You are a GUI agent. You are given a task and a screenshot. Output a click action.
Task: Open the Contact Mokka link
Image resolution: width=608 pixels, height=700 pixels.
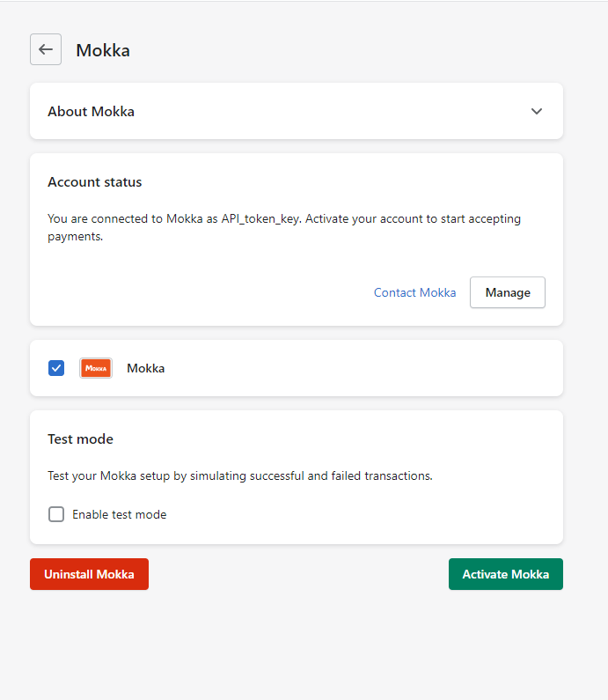[x=414, y=292]
